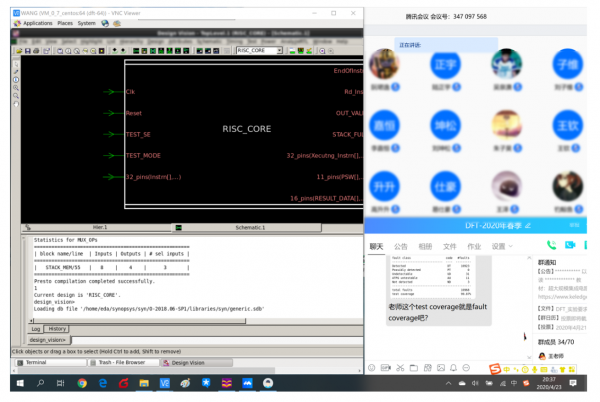Viewport: 600px width, 402px height.
Task: Click the zoom tool in left vertical toolbar
Action: pyautogui.click(x=16, y=88)
